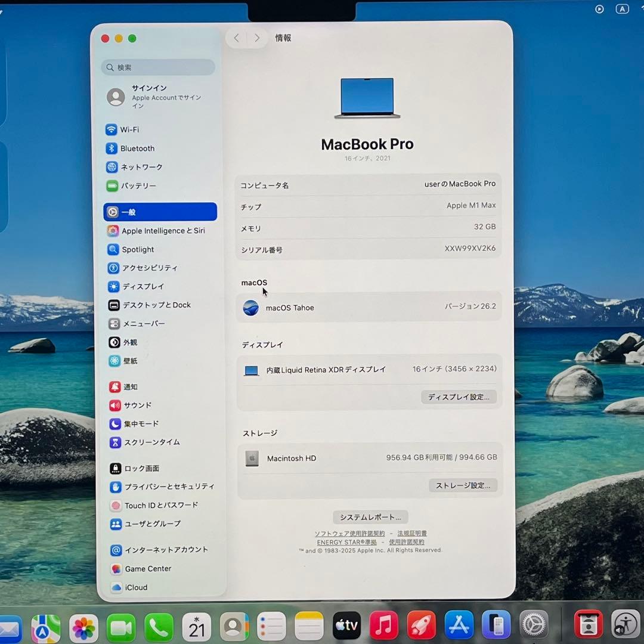The width and height of the screenshot is (644, 644).
Task: Click the システムレポート button
Action: pyautogui.click(x=370, y=516)
